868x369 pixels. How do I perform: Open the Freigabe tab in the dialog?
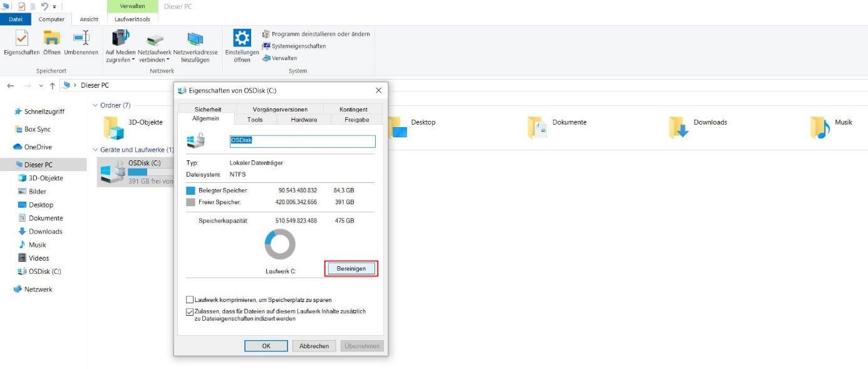point(357,119)
